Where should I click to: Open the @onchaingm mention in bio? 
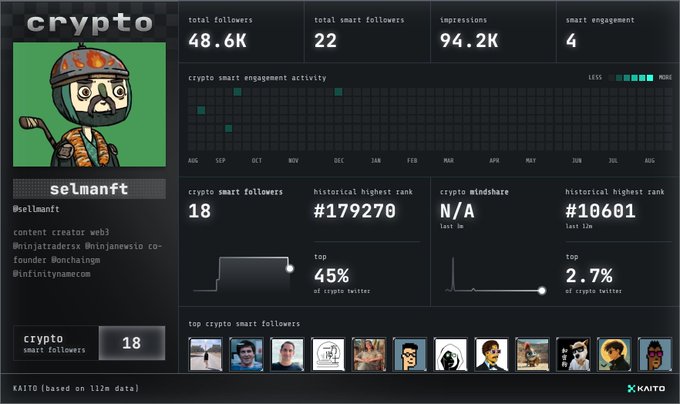[76, 260]
